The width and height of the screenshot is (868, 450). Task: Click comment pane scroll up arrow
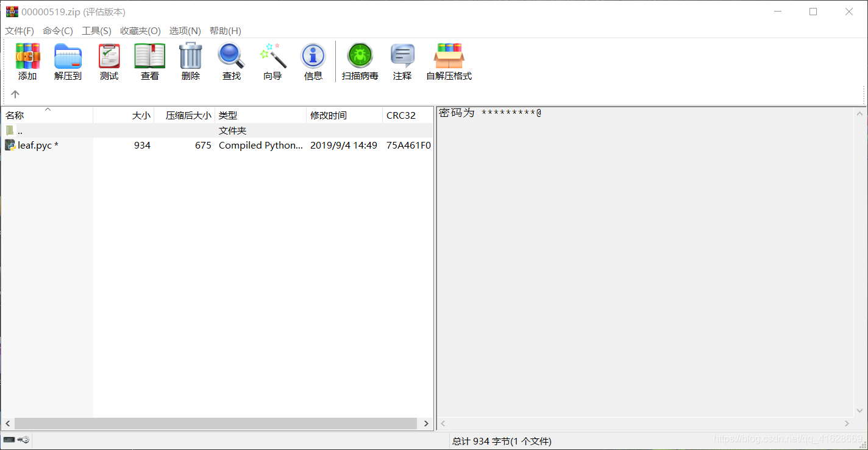point(860,113)
